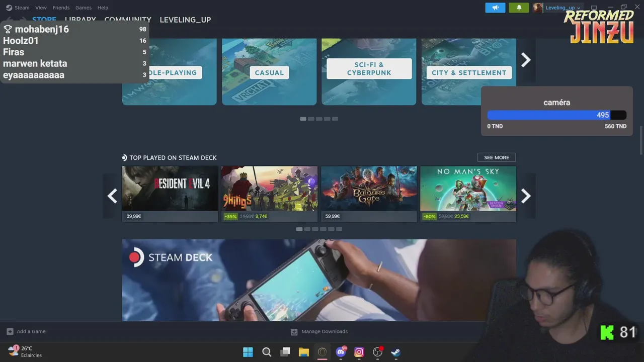Browse the Sci-Fi & Cyberpunk category
The image size is (644, 362).
coord(369,72)
